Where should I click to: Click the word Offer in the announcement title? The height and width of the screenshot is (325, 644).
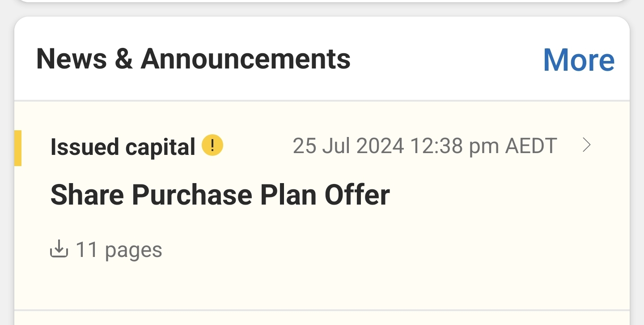point(357,195)
